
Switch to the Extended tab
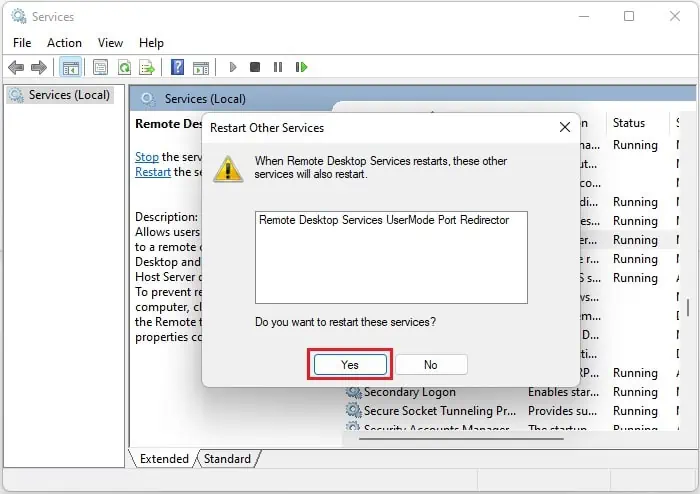(x=163, y=459)
